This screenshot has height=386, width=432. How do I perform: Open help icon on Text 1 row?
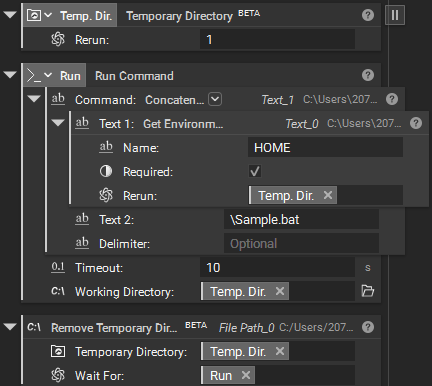pyautogui.click(x=416, y=123)
